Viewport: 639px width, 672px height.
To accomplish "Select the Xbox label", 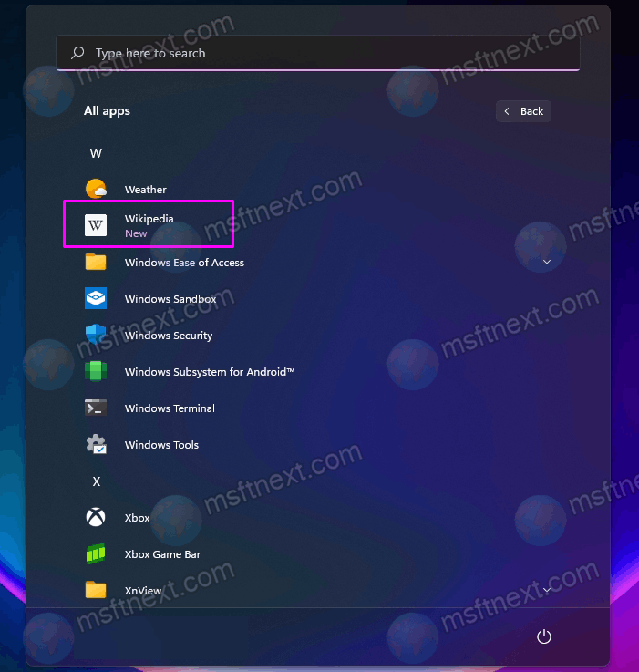I will pyautogui.click(x=137, y=518).
